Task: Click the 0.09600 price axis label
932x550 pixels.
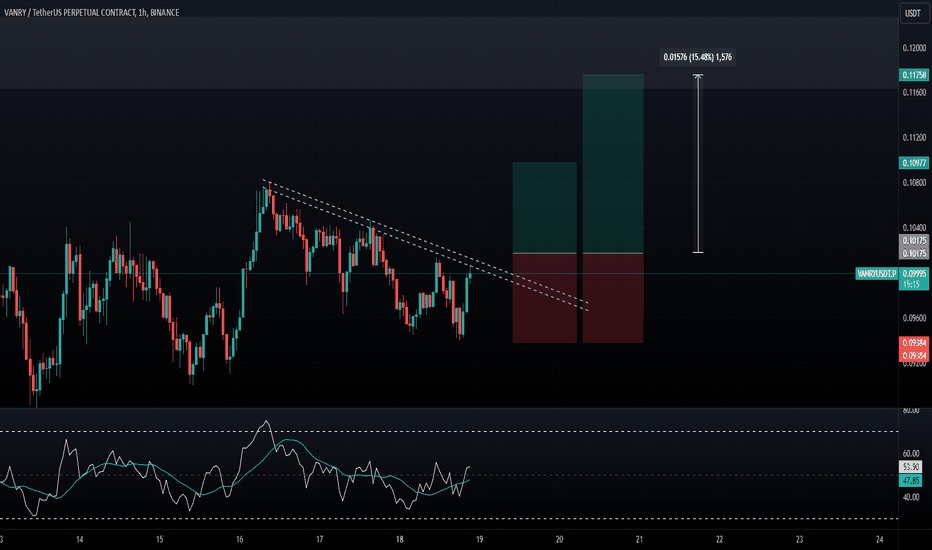Action: (x=914, y=318)
